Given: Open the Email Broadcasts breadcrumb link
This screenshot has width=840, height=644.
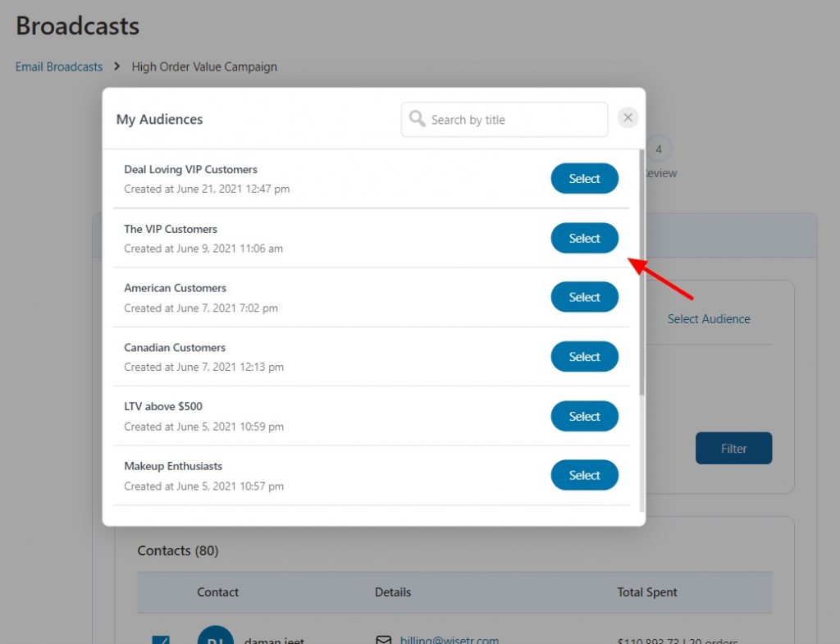Looking at the screenshot, I should pos(59,67).
